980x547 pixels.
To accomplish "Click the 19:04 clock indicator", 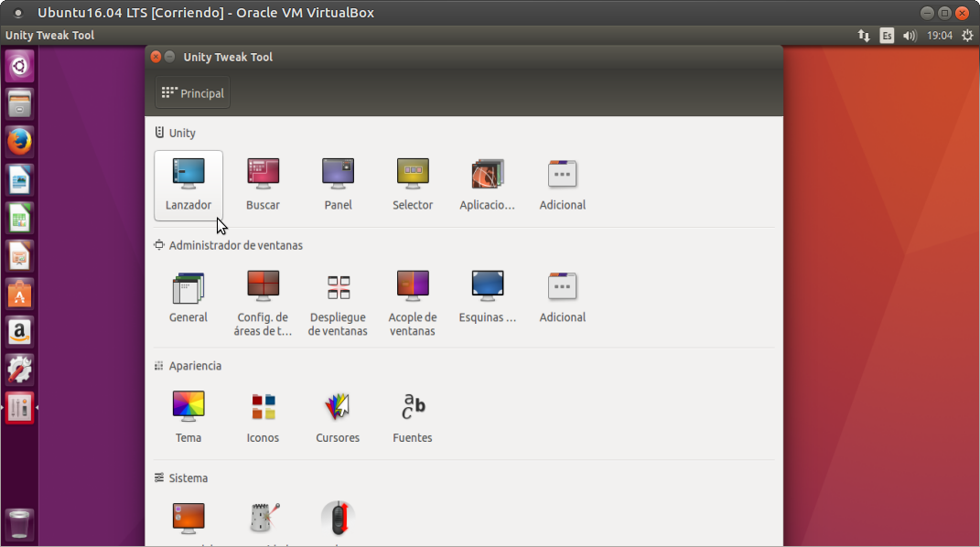I will point(940,36).
